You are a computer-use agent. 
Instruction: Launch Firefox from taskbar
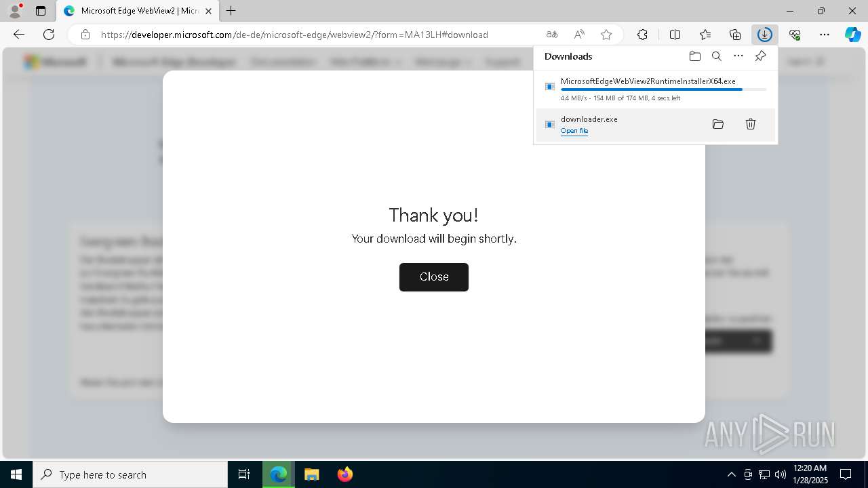tap(345, 474)
